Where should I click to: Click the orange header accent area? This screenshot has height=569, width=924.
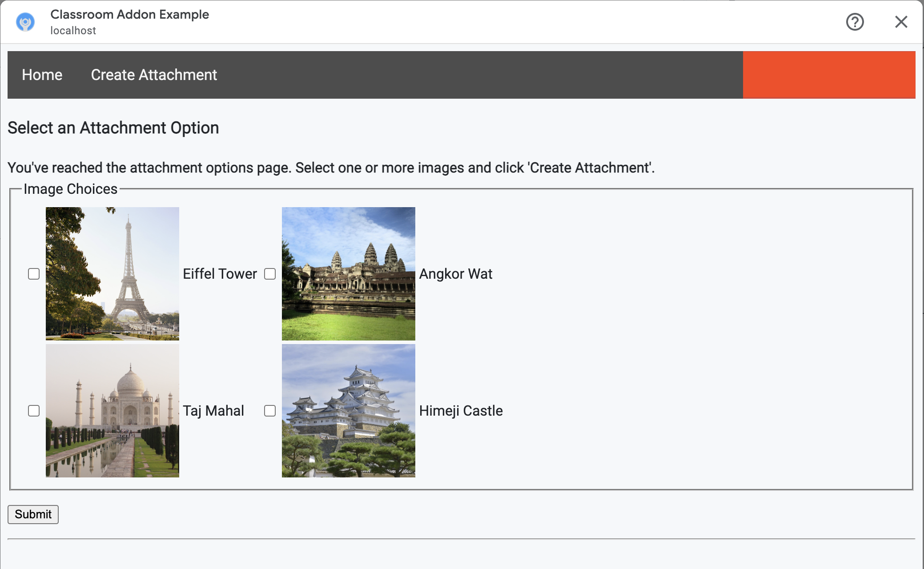coord(831,75)
